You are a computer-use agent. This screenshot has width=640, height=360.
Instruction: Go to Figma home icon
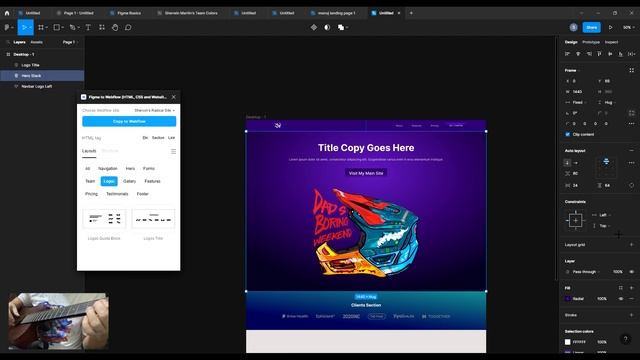[7, 13]
